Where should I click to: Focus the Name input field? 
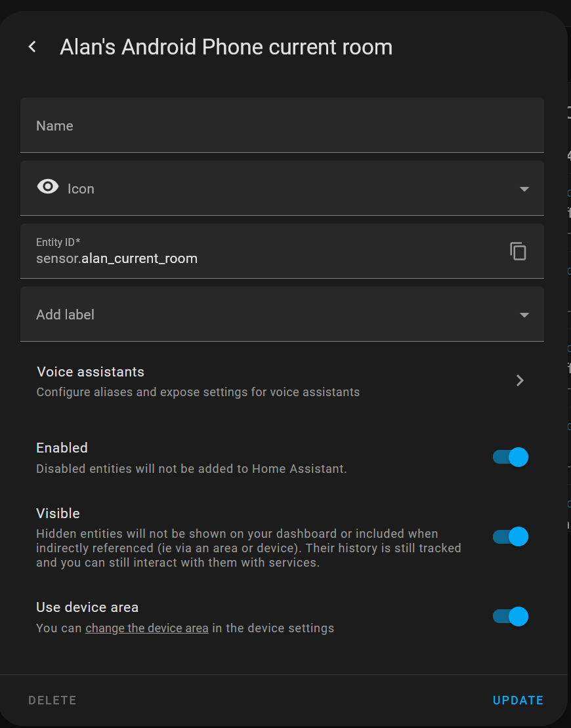click(x=282, y=125)
